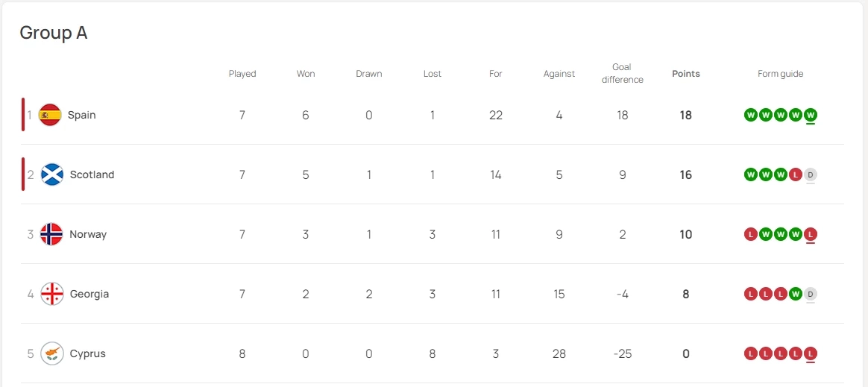Open the Spain team link

pos(81,115)
